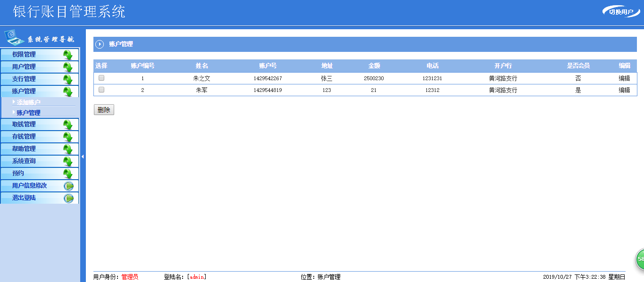Click membership value 否 in first row
Viewport: 644px width, 282px height.
click(x=578, y=79)
